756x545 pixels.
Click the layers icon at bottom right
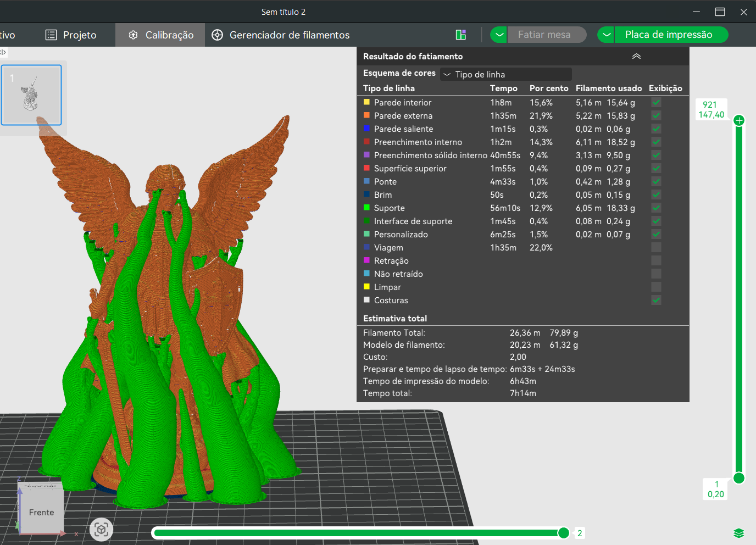pos(738,533)
